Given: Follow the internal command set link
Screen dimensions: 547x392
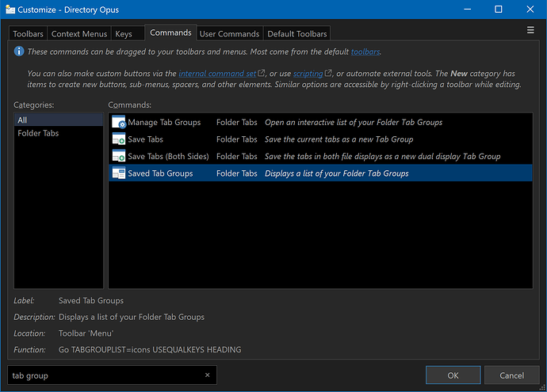Looking at the screenshot, I should (x=217, y=74).
